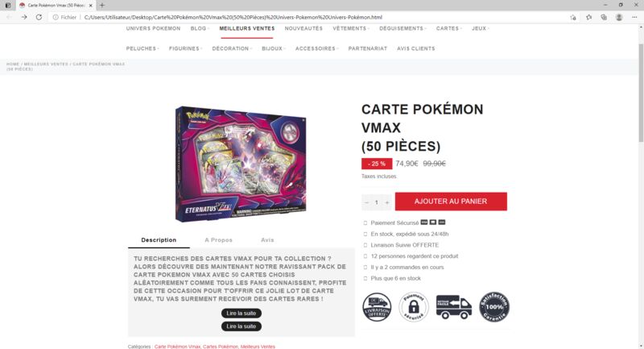
Task: Open a new browser tab
Action: 102,6
